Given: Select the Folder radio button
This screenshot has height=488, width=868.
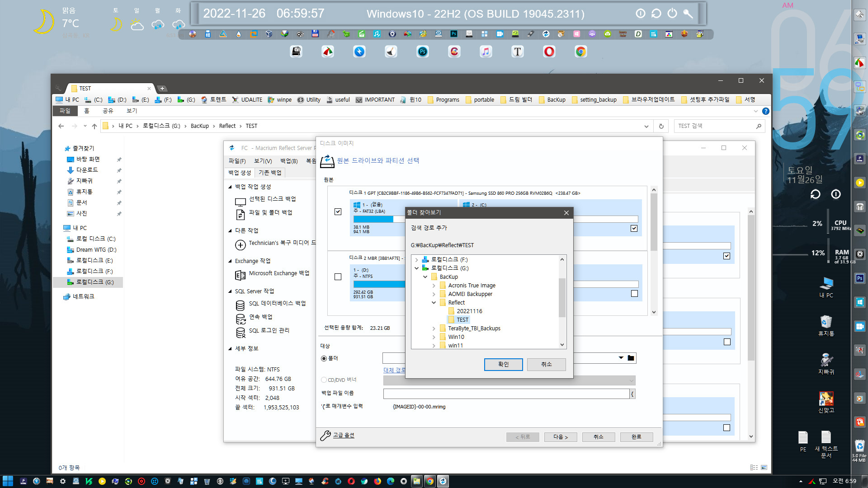Looking at the screenshot, I should click(x=324, y=359).
